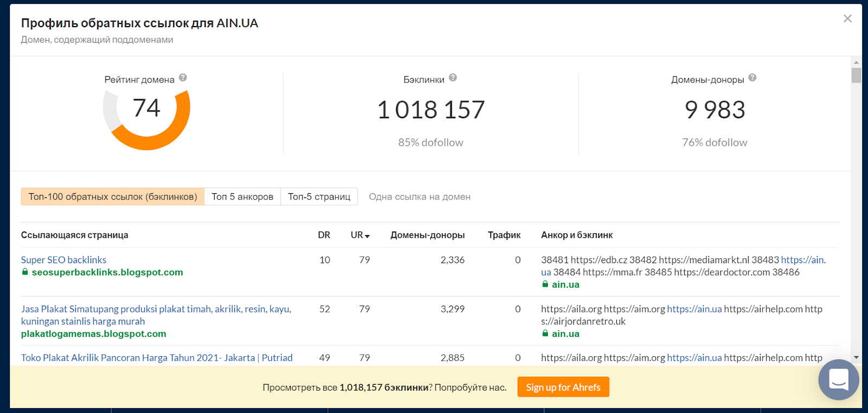
Task: Sort by UR column arrow
Action: [367, 236]
